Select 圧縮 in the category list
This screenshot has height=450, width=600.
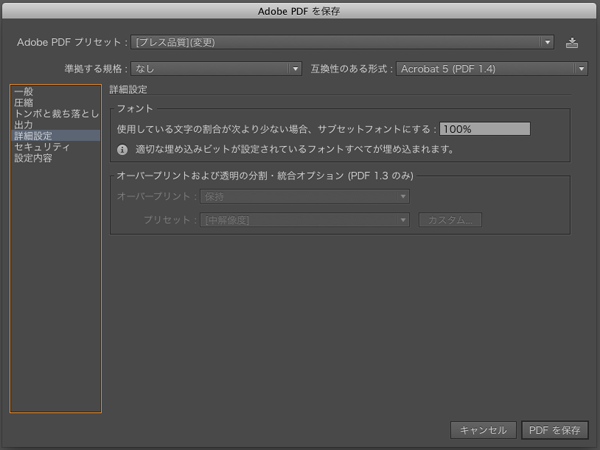coord(24,103)
